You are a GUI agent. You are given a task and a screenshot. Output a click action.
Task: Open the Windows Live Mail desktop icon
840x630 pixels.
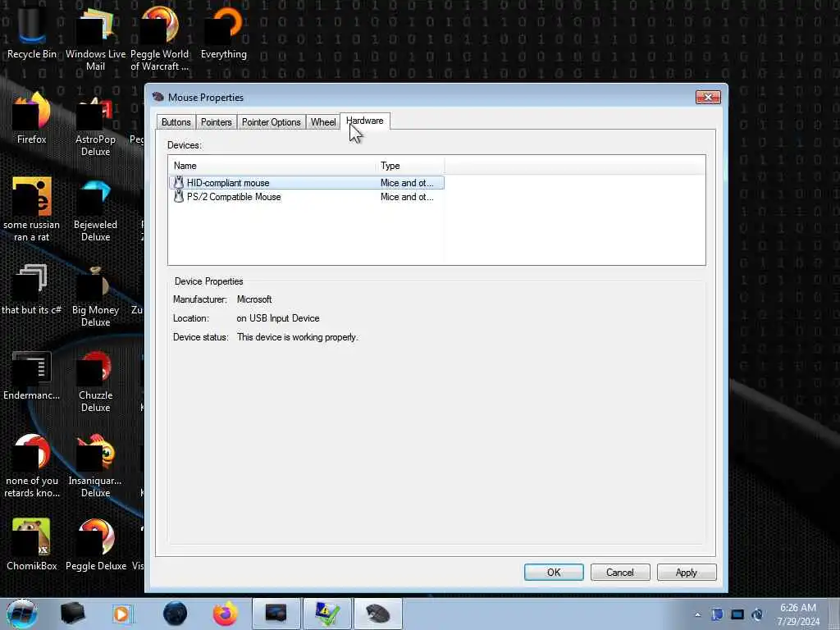(x=95, y=39)
